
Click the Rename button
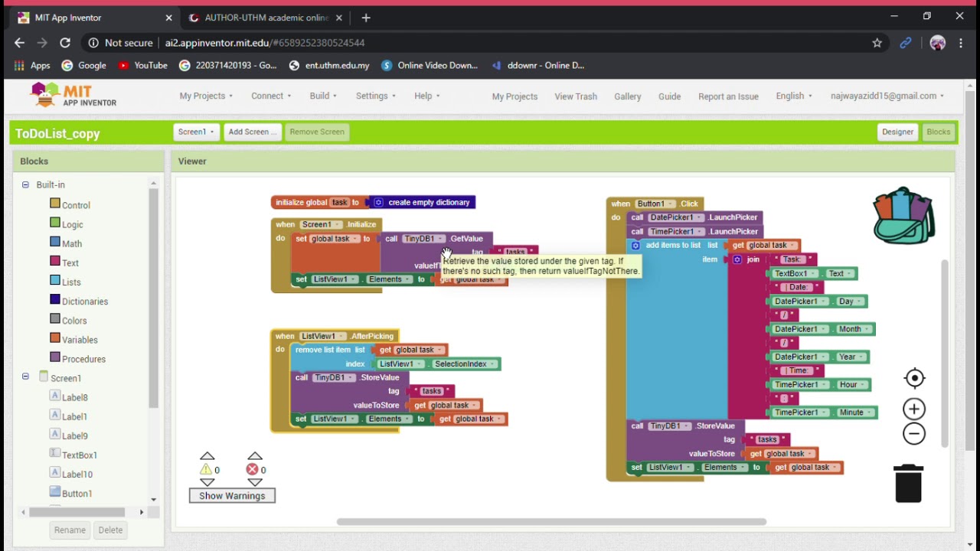point(70,530)
